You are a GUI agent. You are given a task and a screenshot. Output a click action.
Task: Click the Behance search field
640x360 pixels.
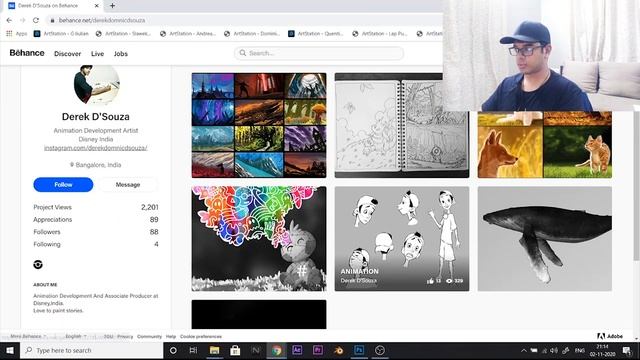coord(319,53)
